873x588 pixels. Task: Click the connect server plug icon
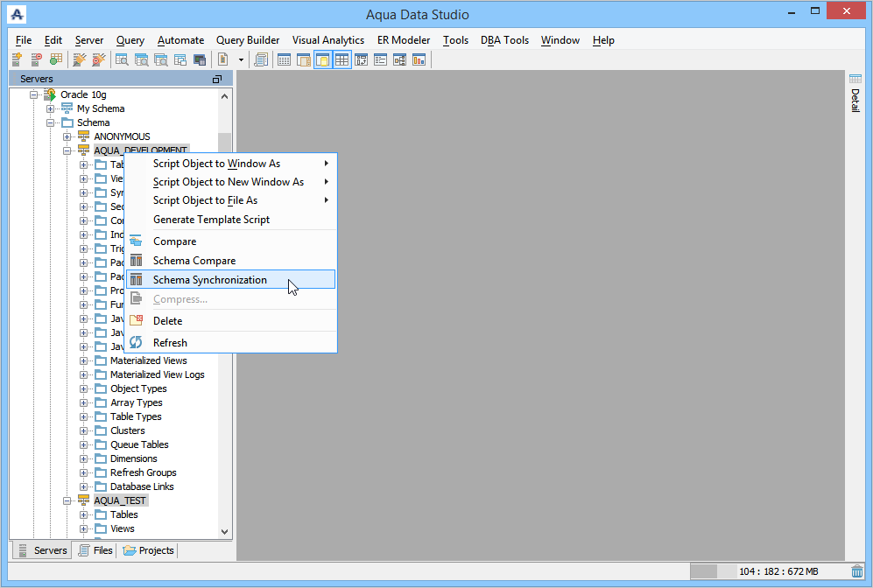(80, 59)
